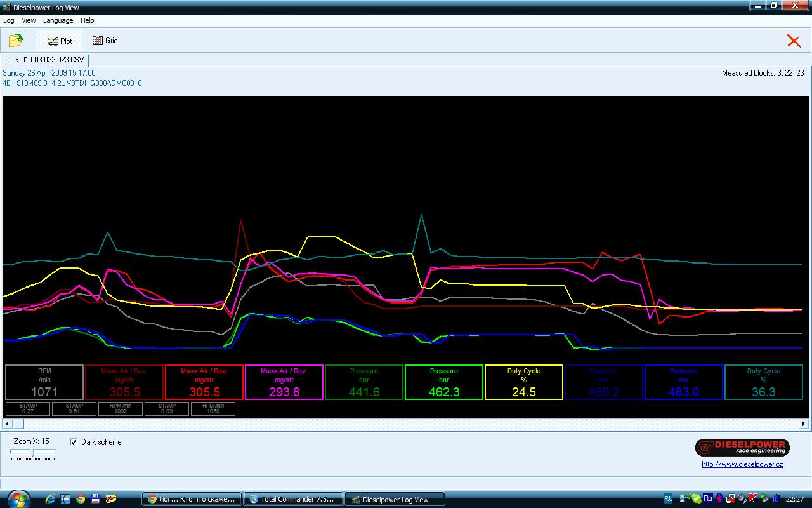The image size is (812, 508).
Task: Toggle the gray RPM channel box
Action: pos(44,382)
